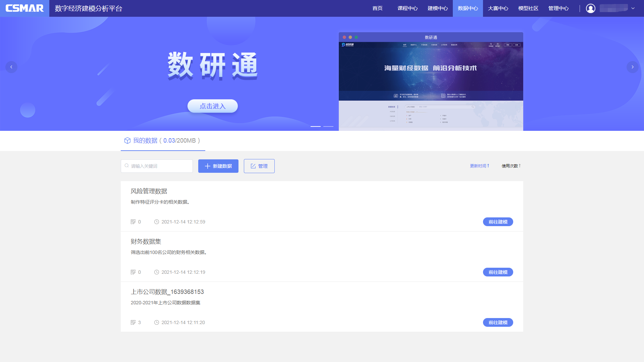Switch to second carousel indicator
Screen dimensions: 644x362
[328, 126]
